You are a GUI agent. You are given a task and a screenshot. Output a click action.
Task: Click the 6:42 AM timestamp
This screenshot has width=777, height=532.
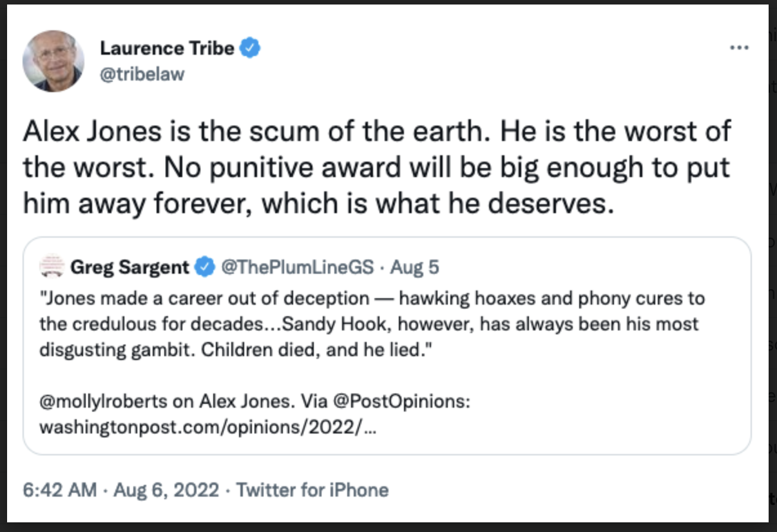pos(60,490)
